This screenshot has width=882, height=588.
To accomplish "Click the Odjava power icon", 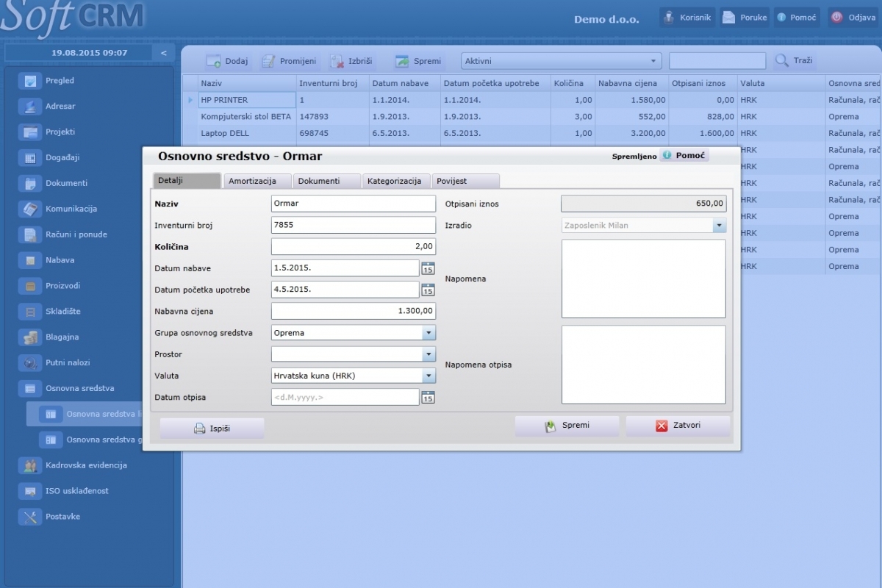I will 836,18.
